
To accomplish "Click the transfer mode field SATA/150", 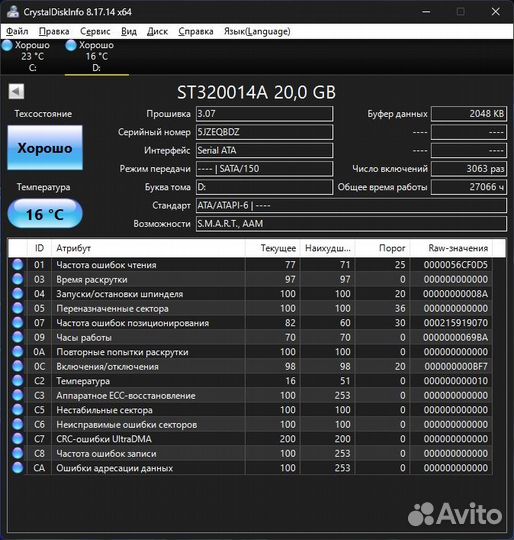I will pos(264,169).
